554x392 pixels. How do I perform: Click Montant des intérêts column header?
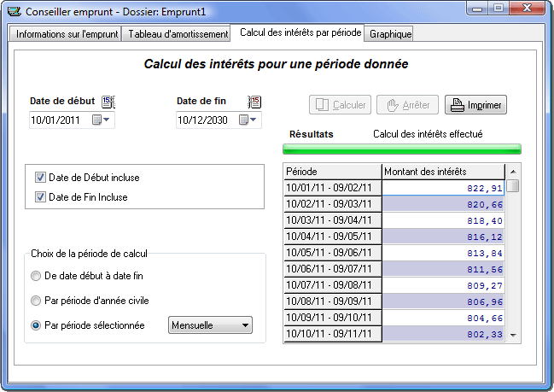(443, 171)
